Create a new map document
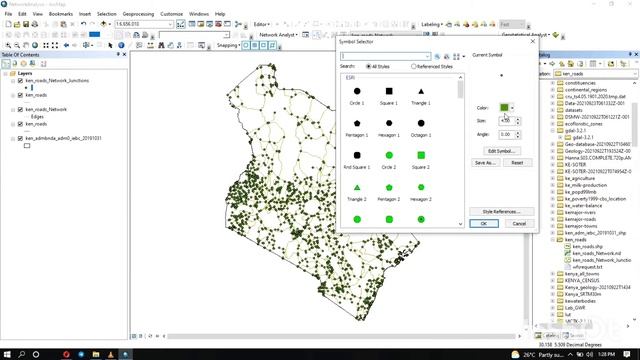The image size is (640, 360). tap(8, 24)
